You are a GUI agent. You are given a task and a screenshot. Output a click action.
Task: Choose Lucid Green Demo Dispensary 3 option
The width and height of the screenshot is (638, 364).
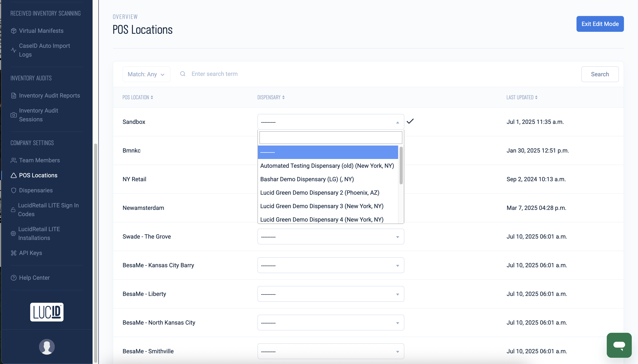coord(328,206)
